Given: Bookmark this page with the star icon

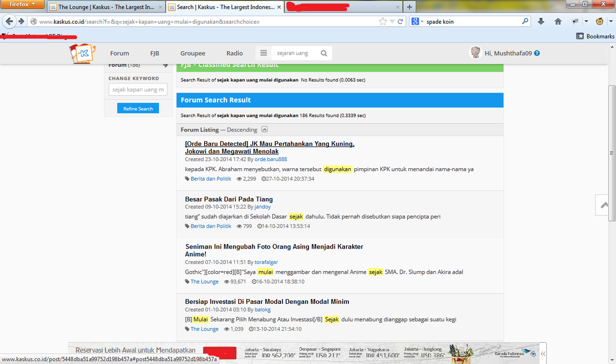Looking at the screenshot, I should [x=383, y=22].
